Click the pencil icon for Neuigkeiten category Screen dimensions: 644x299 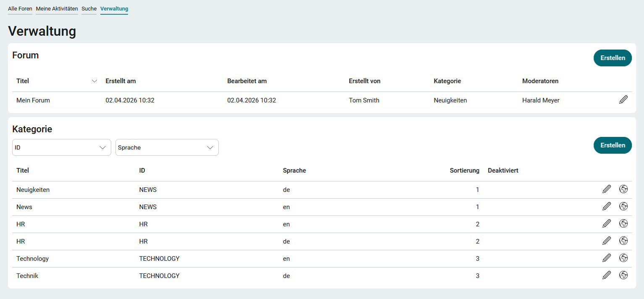tap(607, 189)
